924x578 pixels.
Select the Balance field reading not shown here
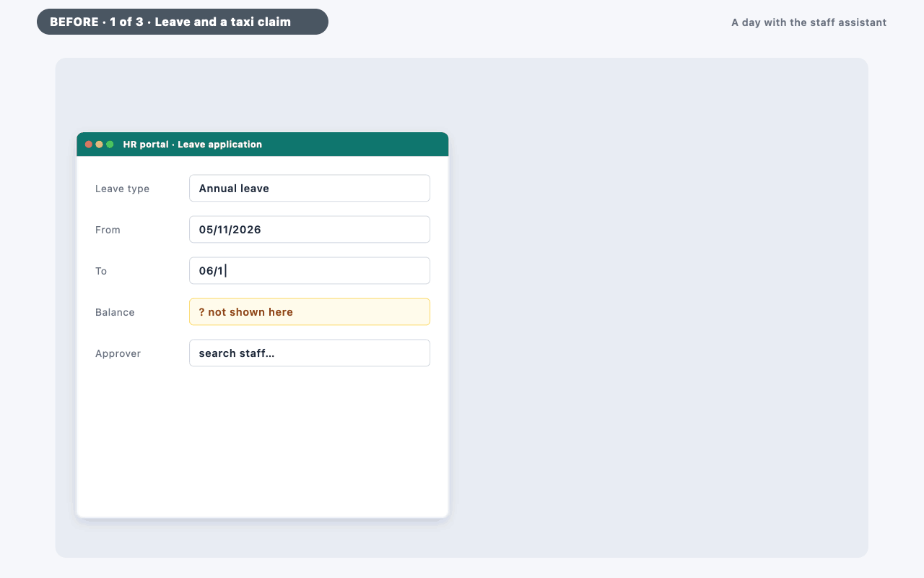[x=310, y=311]
